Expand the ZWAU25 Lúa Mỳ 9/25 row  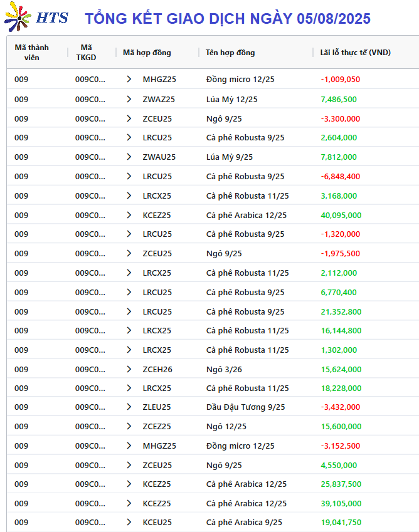tap(129, 157)
